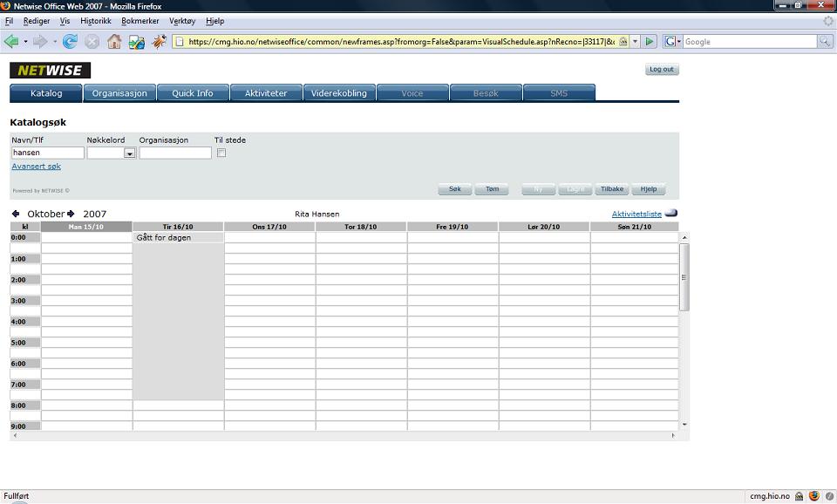The width and height of the screenshot is (837, 504).
Task: Click the calendar vertical scrollbar thumb
Action: point(684,277)
